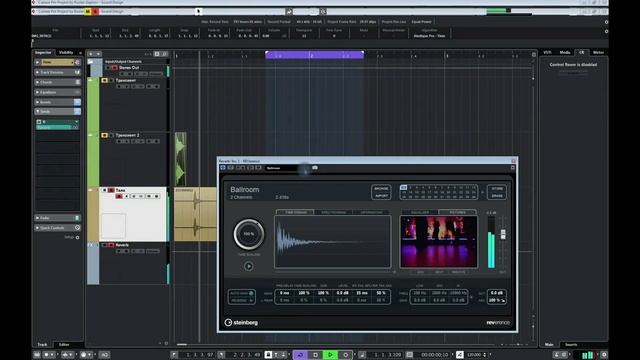Click the Erase program button
Image resolution: width=640 pixels, height=360 pixels.
pyautogui.click(x=497, y=196)
